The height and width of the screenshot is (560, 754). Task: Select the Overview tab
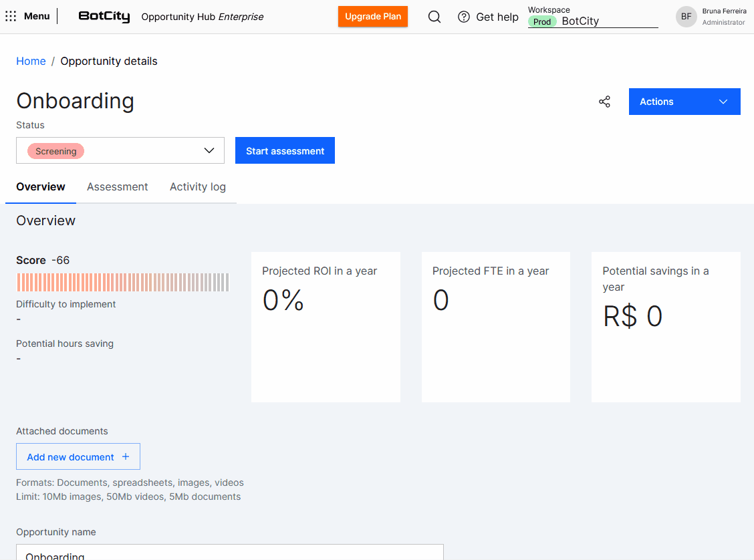(x=41, y=187)
